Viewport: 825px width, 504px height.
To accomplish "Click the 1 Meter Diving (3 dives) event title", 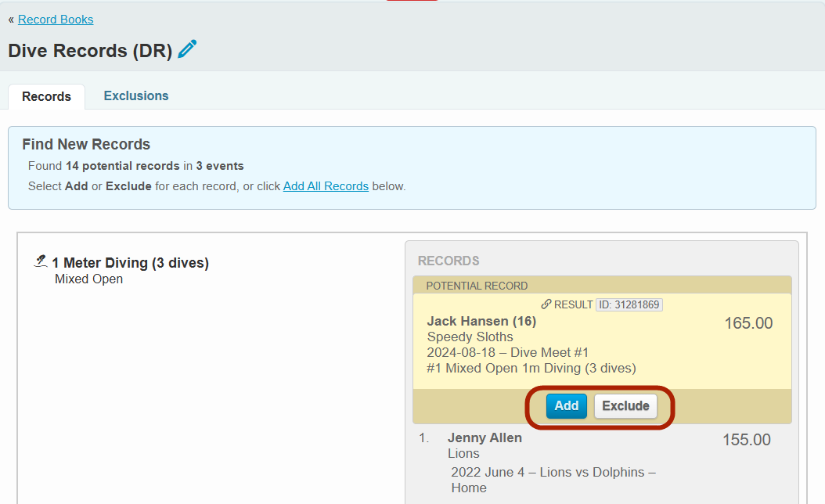I will [x=130, y=263].
